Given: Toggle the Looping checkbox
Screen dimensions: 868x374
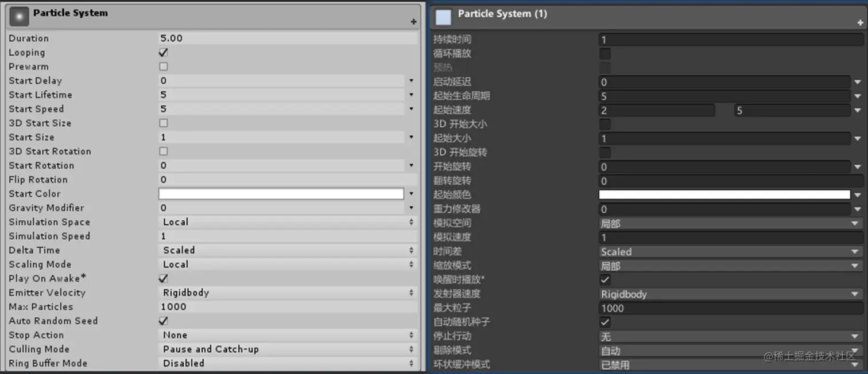Looking at the screenshot, I should pos(164,53).
